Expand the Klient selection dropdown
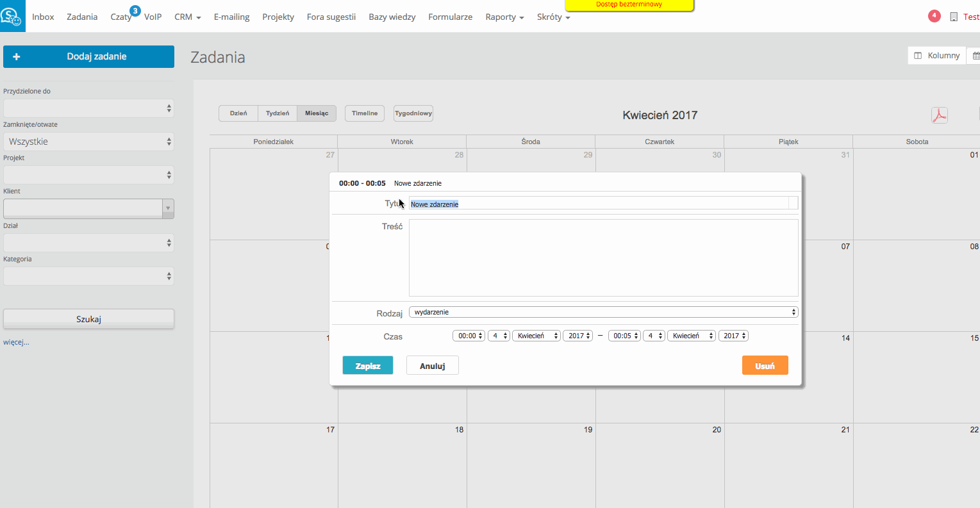980x508 pixels. coord(167,208)
